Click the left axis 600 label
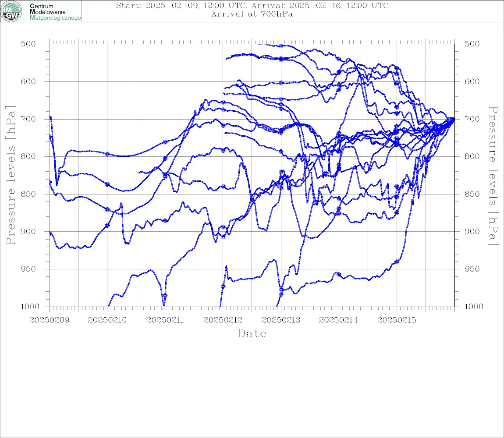Screen dimensions: 504x438 pyautogui.click(x=28, y=81)
